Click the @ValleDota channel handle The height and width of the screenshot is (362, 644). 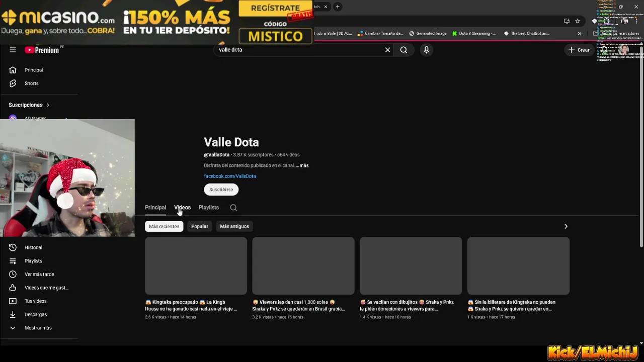point(216,155)
